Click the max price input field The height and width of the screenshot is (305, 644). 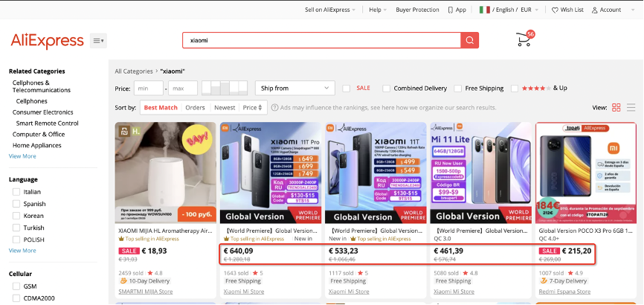pos(183,88)
